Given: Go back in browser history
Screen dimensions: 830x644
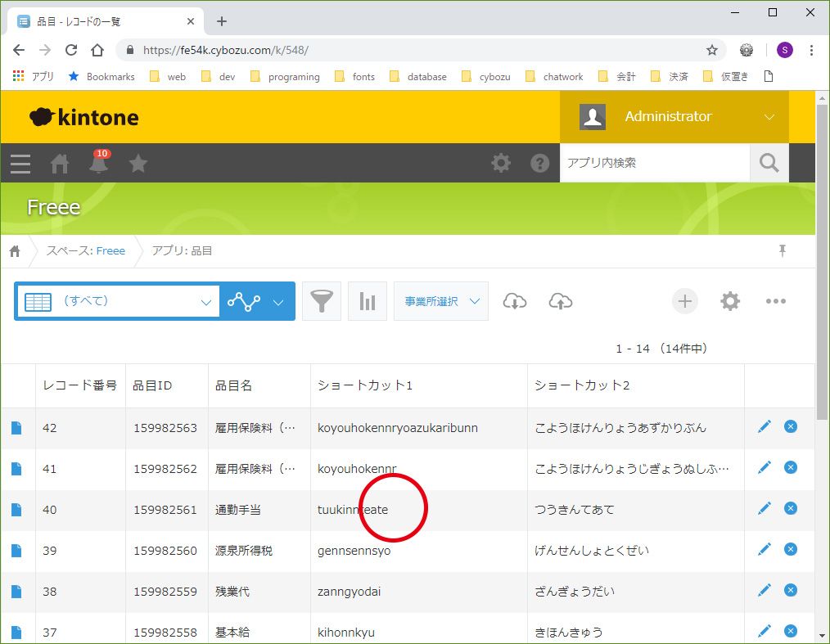Looking at the screenshot, I should [19, 50].
